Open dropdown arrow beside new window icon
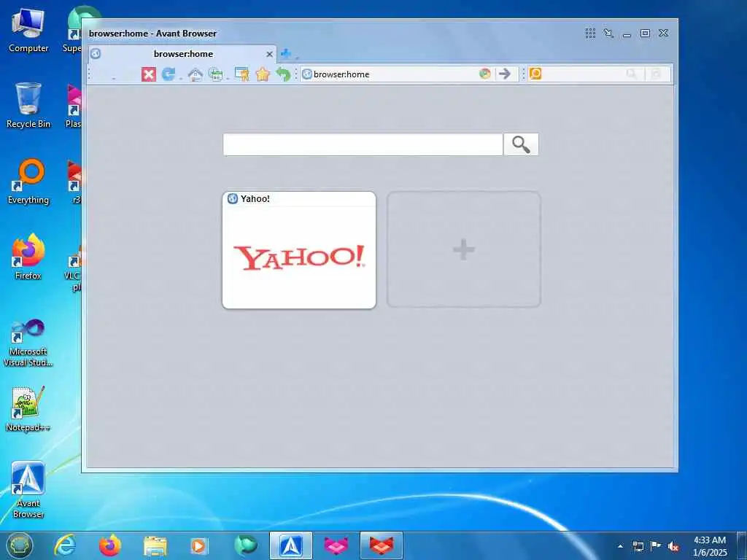 [x=228, y=79]
